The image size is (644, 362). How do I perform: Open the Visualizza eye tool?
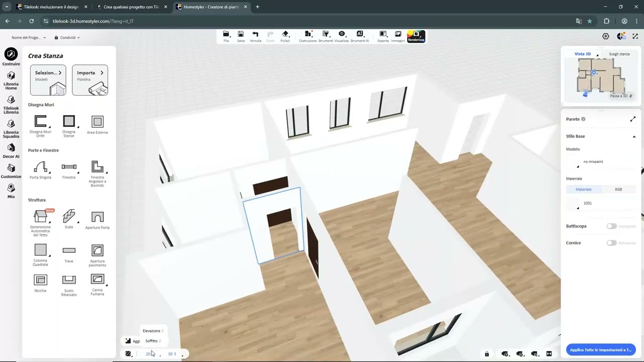click(342, 36)
